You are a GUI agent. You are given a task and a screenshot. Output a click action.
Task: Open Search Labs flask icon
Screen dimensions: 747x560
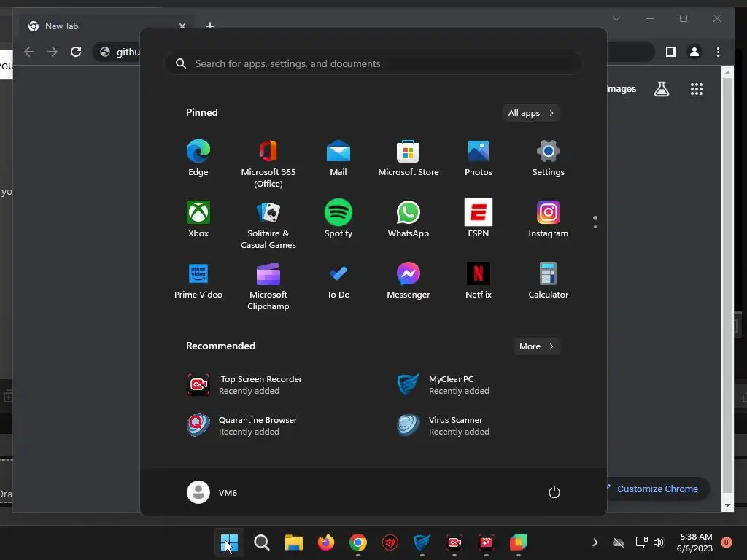click(x=661, y=89)
